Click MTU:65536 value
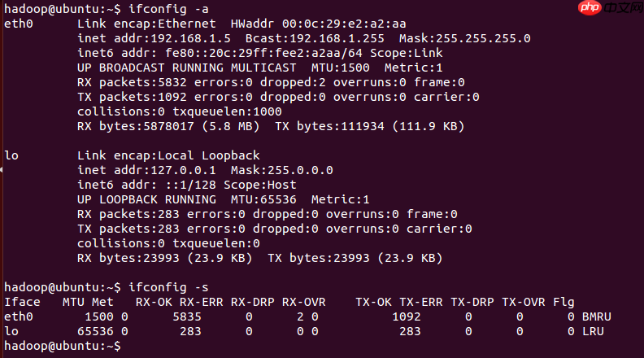Viewport: 644px width, 358px height. [263, 200]
